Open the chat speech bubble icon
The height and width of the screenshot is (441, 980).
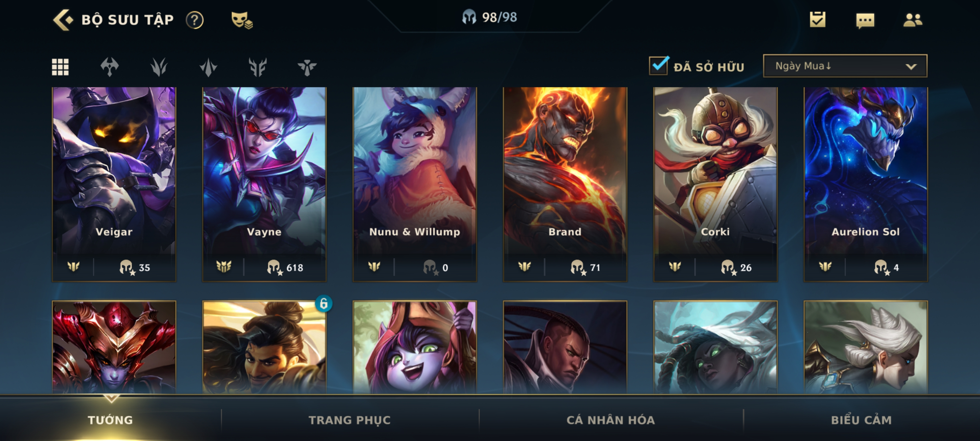(x=865, y=21)
